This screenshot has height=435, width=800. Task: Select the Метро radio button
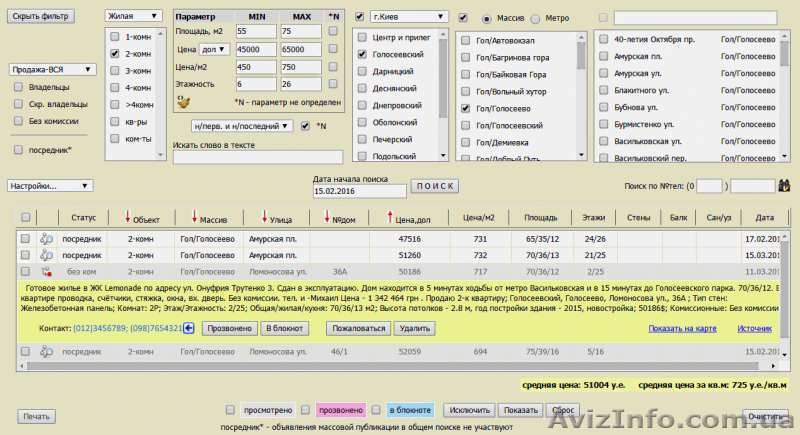tap(536, 19)
